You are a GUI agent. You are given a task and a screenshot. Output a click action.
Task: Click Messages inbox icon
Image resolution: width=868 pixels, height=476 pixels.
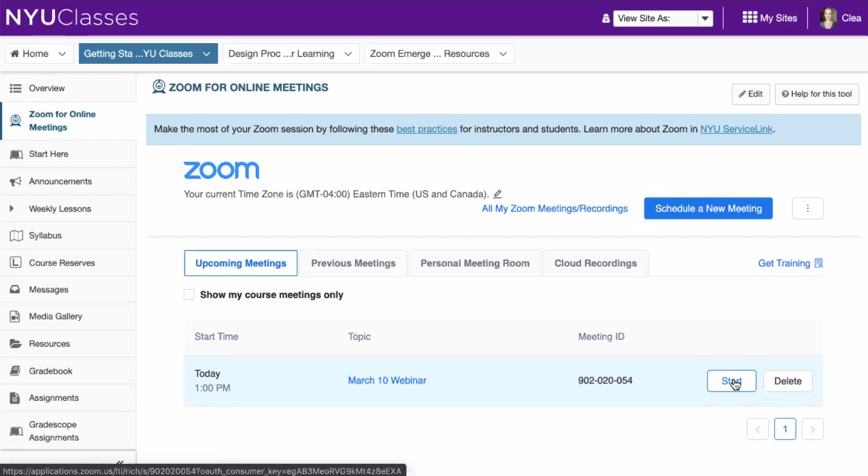pos(16,290)
